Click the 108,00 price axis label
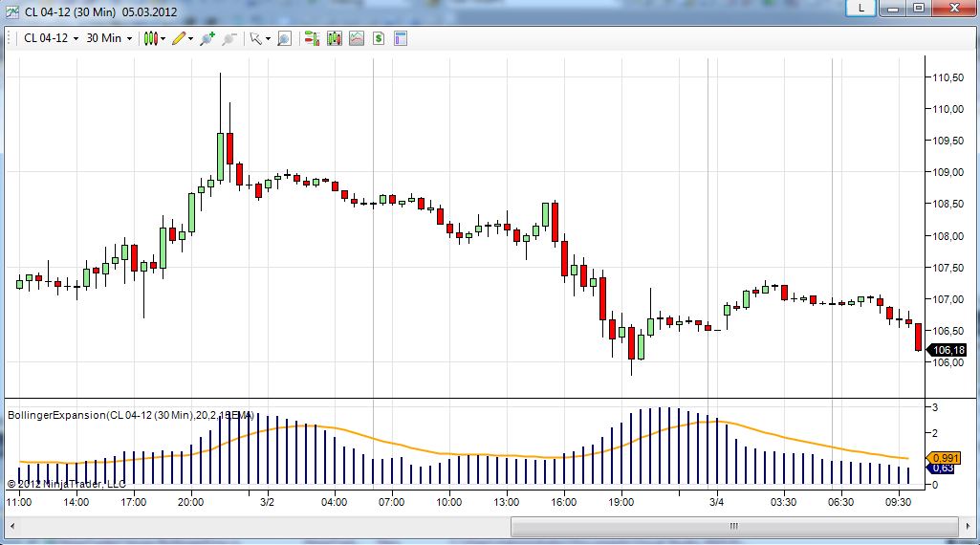This screenshot has height=545, width=980. click(947, 236)
